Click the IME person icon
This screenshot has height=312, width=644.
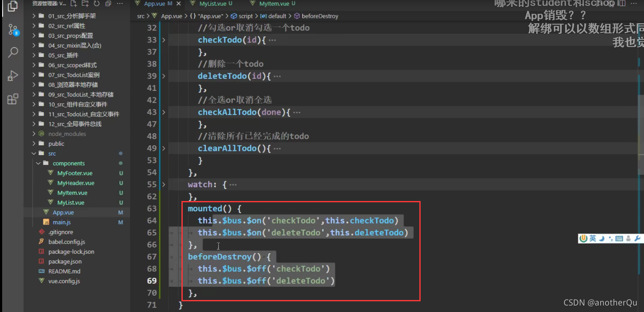(x=628, y=239)
